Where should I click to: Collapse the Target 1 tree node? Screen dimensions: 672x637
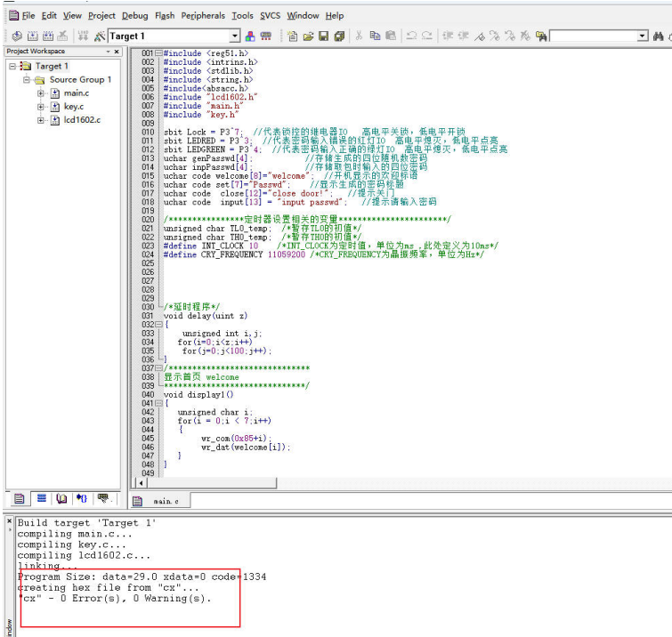[12, 67]
